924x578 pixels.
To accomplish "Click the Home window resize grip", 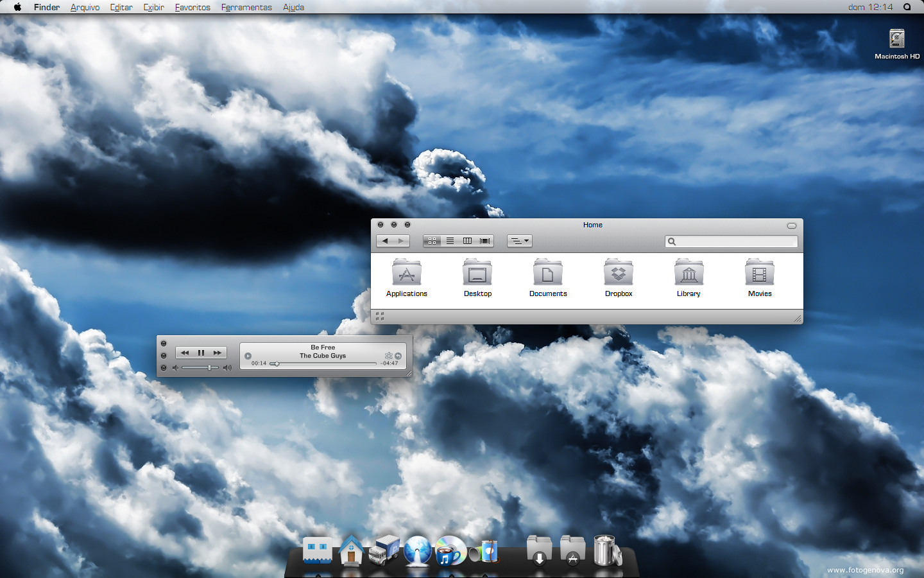I will point(798,319).
